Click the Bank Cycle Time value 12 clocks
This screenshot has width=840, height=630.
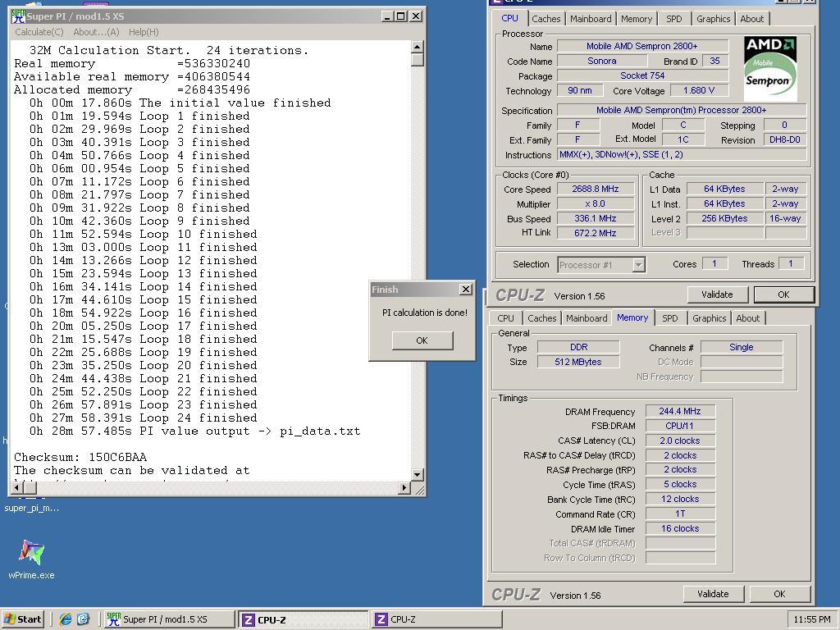[680, 499]
